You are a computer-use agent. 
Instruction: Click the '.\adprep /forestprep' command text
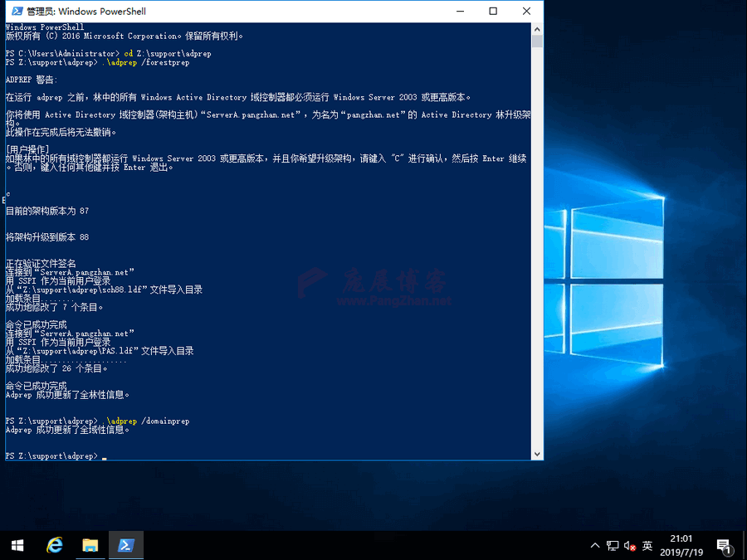[x=145, y=62]
